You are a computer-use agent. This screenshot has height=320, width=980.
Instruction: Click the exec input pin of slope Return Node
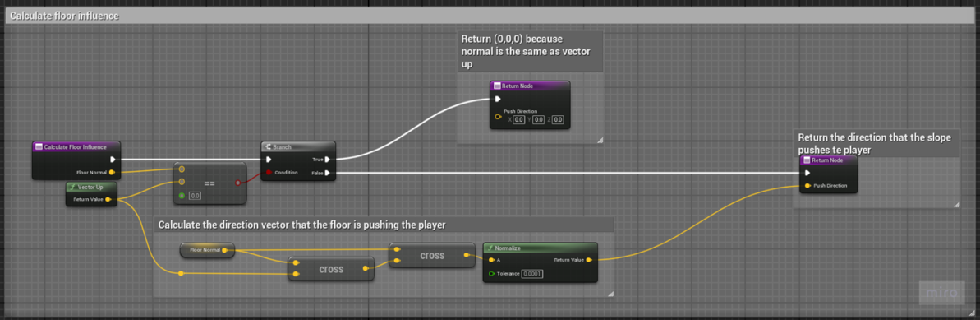pyautogui.click(x=808, y=173)
